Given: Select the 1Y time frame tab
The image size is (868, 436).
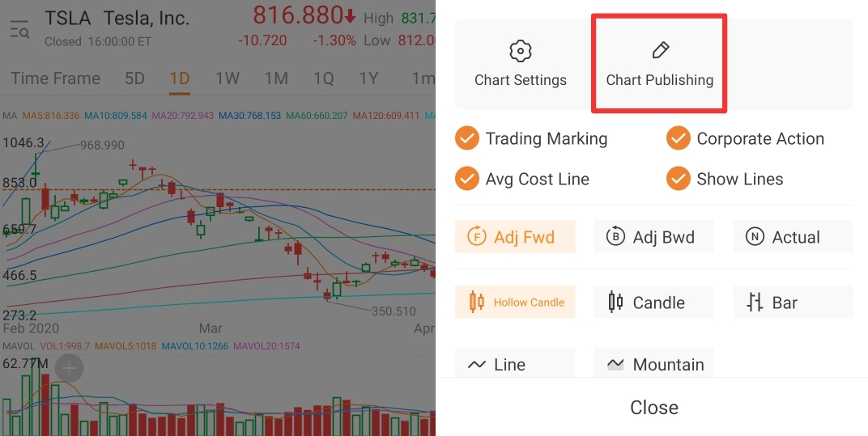Looking at the screenshot, I should coord(368,78).
